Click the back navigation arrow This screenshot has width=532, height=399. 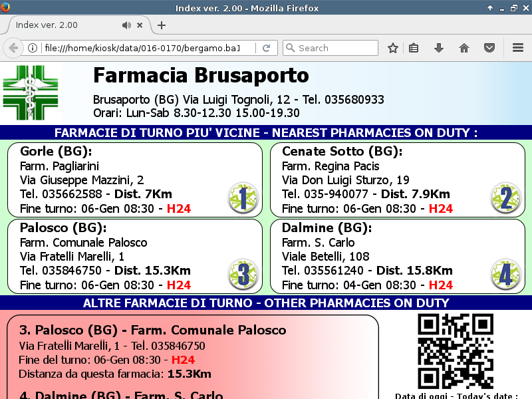(13, 48)
